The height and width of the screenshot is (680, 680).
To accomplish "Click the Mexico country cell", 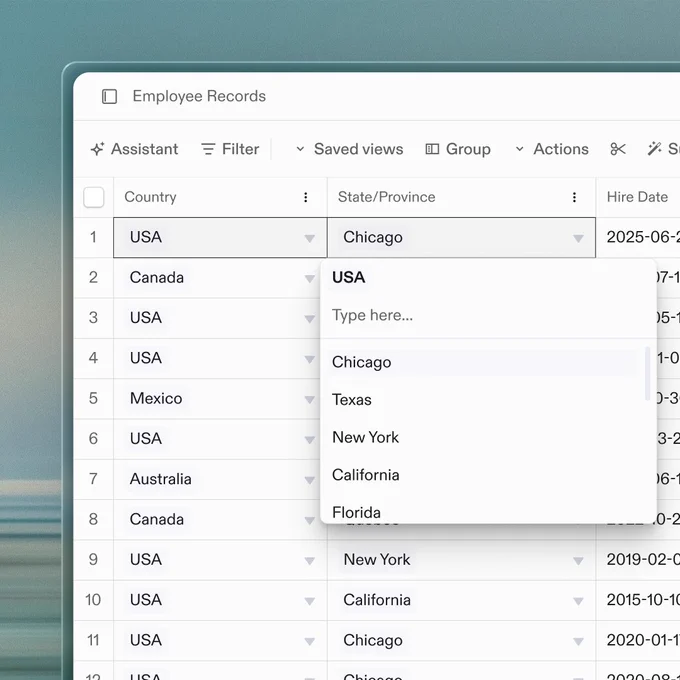I will tap(220, 399).
